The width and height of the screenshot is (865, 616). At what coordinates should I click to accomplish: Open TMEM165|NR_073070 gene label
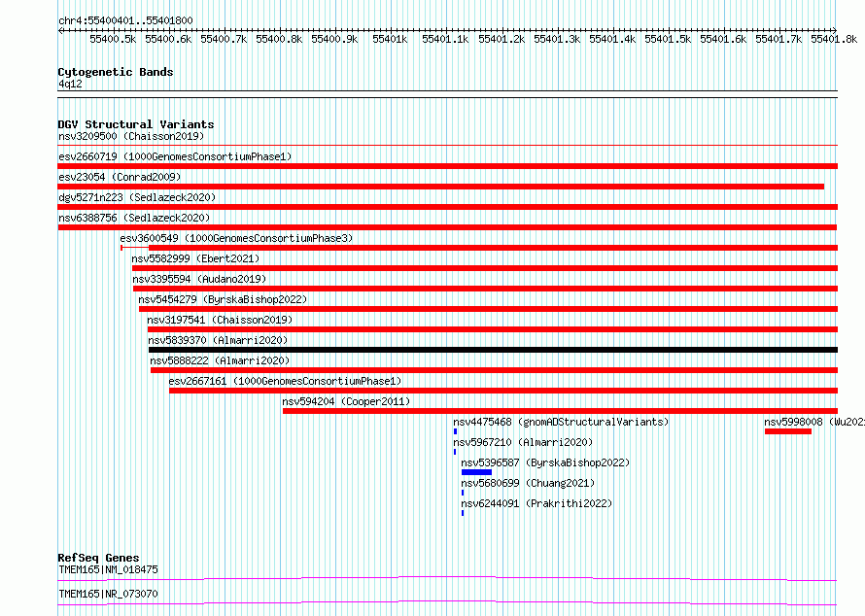[x=108, y=594]
